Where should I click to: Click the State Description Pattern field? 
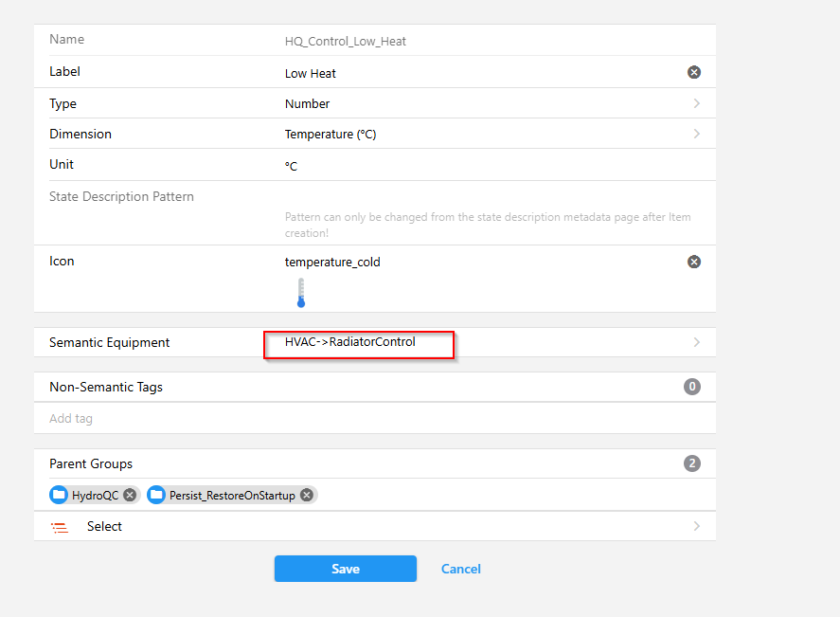click(474, 198)
